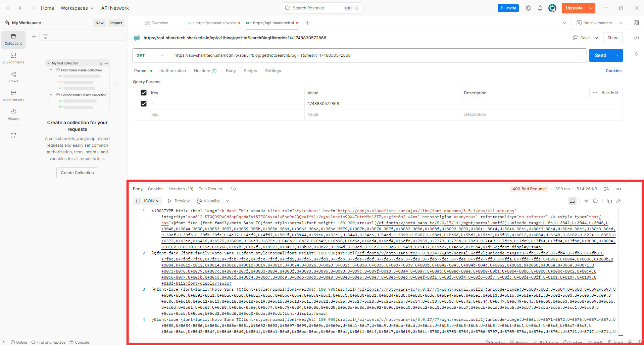Open the tabs overflow chevron
The height and width of the screenshot is (345, 644).
pyautogui.click(x=564, y=23)
